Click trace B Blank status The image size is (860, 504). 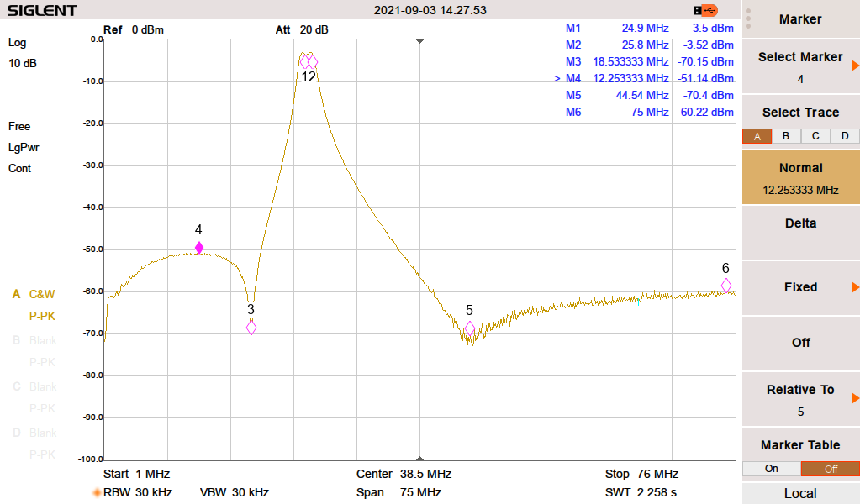[x=43, y=341]
